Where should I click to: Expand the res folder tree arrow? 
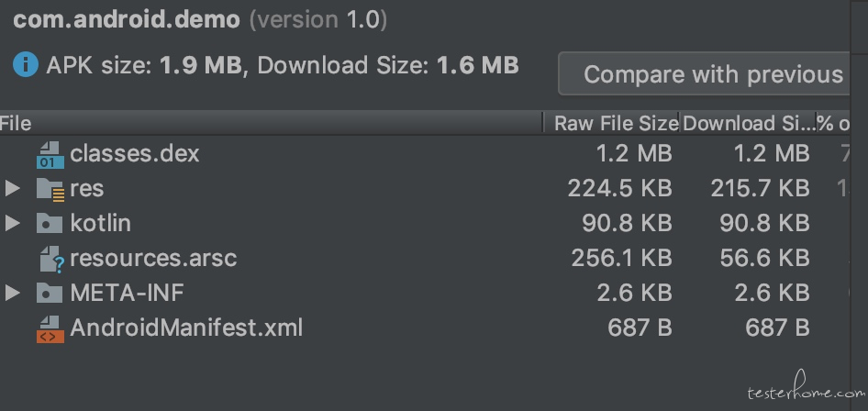click(x=12, y=189)
